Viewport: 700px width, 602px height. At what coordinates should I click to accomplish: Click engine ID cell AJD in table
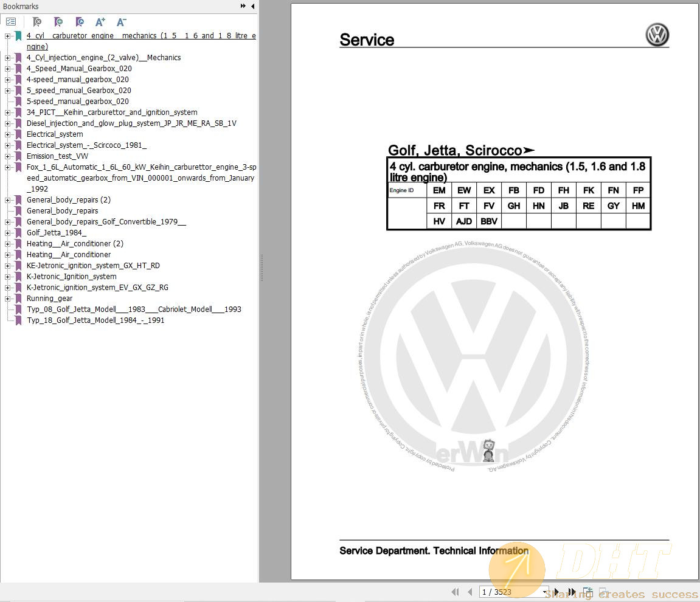[464, 221]
